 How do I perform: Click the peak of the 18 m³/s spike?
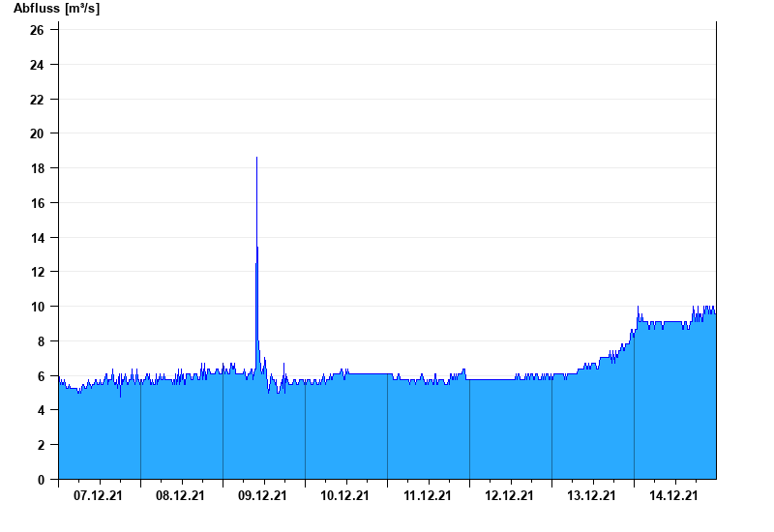click(x=256, y=158)
